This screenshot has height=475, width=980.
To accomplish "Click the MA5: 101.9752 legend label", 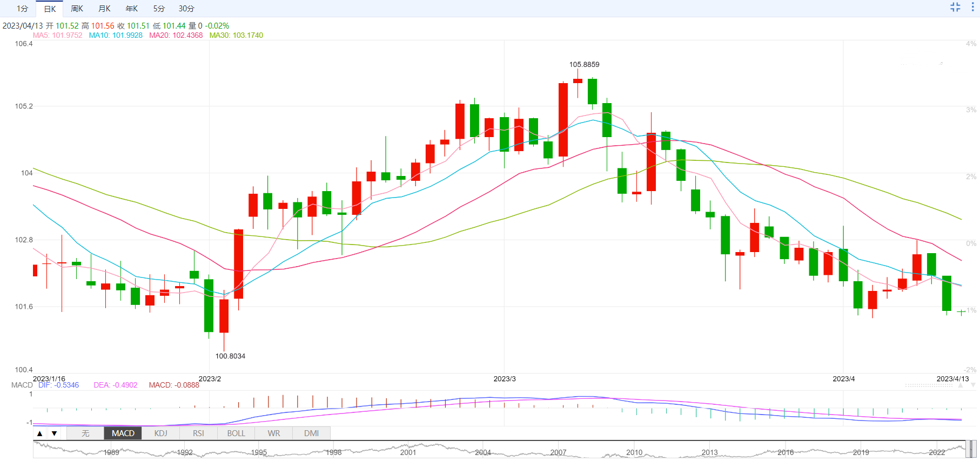I will 57,35.
